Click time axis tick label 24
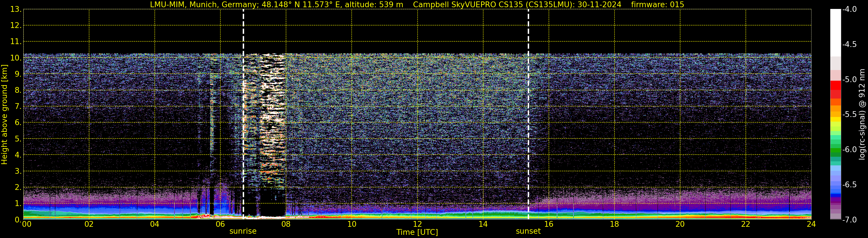Screen dimensions: 868x238 tap(811, 224)
